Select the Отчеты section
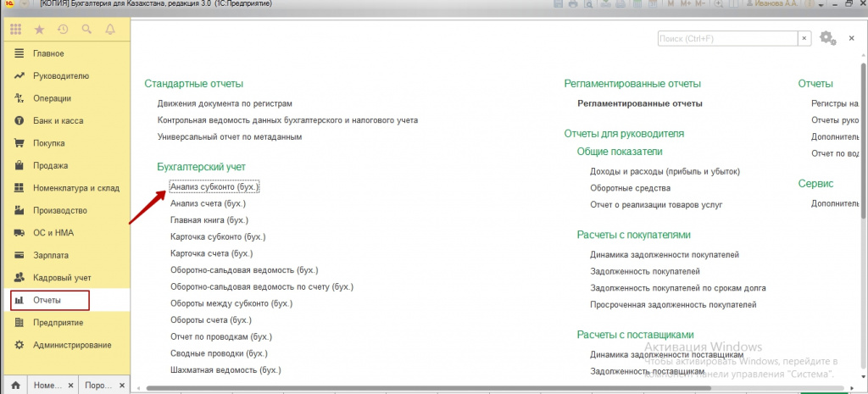Screen dimensions: 868x394 tap(65, 300)
